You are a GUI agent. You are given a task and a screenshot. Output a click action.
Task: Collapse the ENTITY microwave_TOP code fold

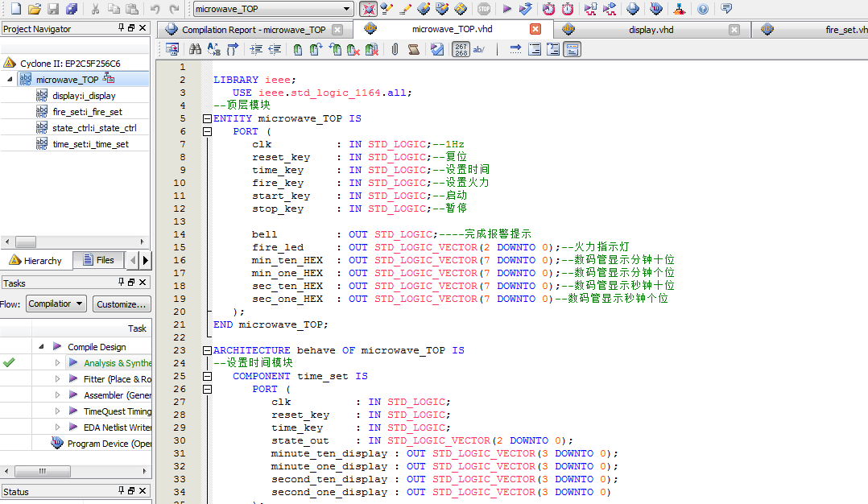[x=207, y=118]
